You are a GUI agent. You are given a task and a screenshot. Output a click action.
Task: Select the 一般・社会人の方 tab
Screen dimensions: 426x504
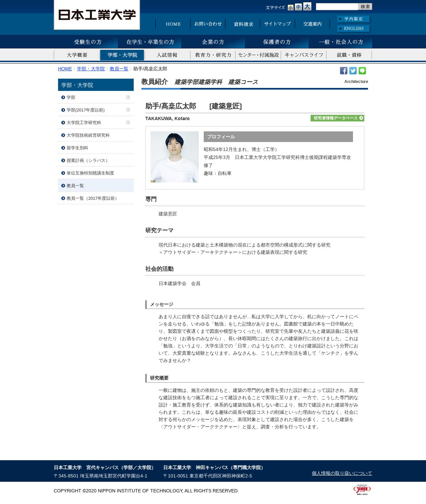[x=340, y=42]
